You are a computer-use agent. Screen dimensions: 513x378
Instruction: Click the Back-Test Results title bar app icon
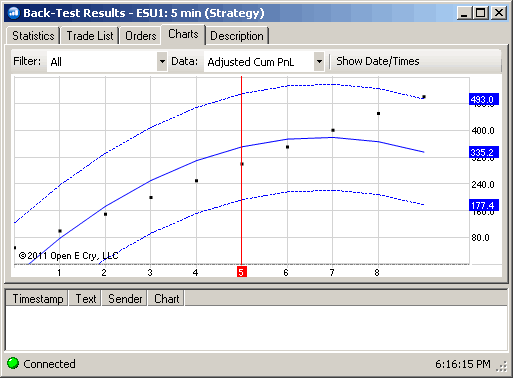[14, 13]
